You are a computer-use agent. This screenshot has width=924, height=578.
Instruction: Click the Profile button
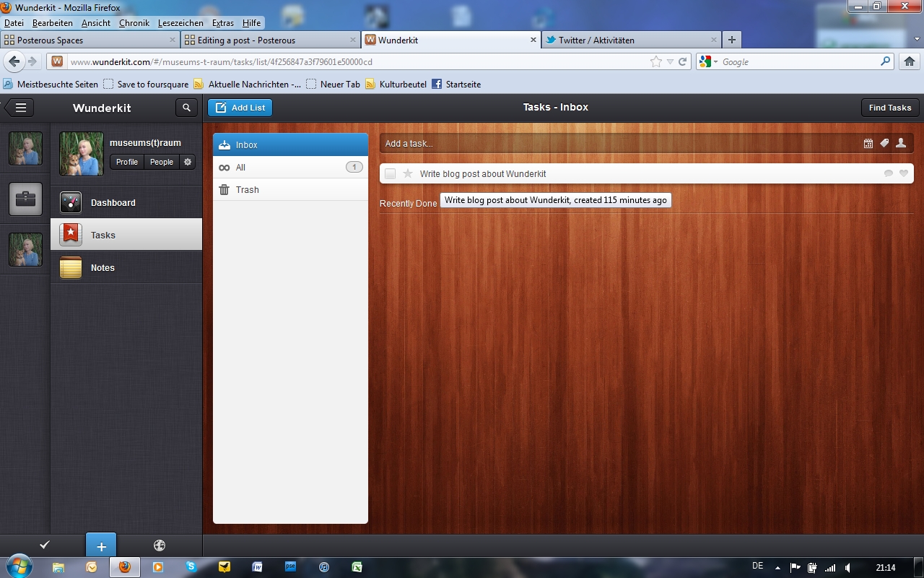tap(127, 162)
